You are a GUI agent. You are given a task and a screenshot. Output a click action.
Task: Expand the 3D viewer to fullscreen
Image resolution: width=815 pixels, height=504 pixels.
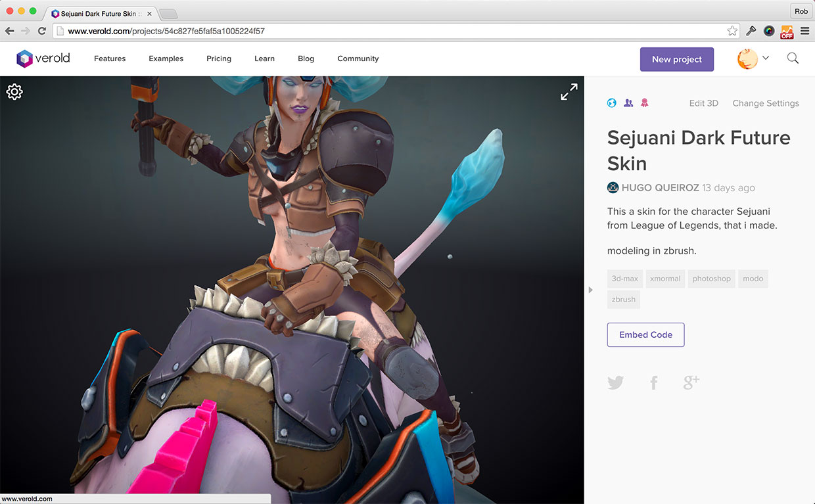(569, 92)
